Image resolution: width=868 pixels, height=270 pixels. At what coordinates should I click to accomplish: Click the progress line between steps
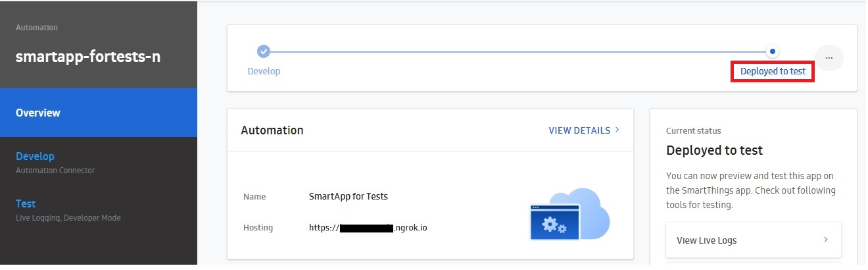(518, 51)
